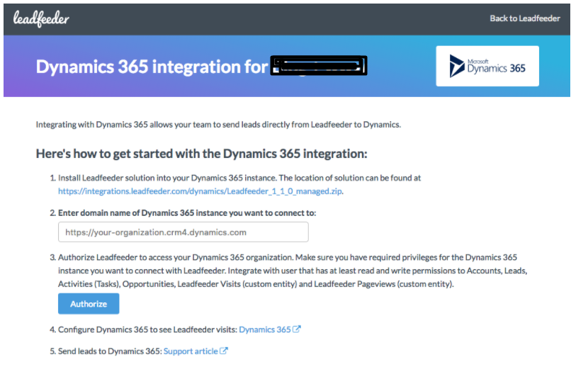
Task: Open the Dynamics 365 configuration link
Action: pyautogui.click(x=265, y=329)
